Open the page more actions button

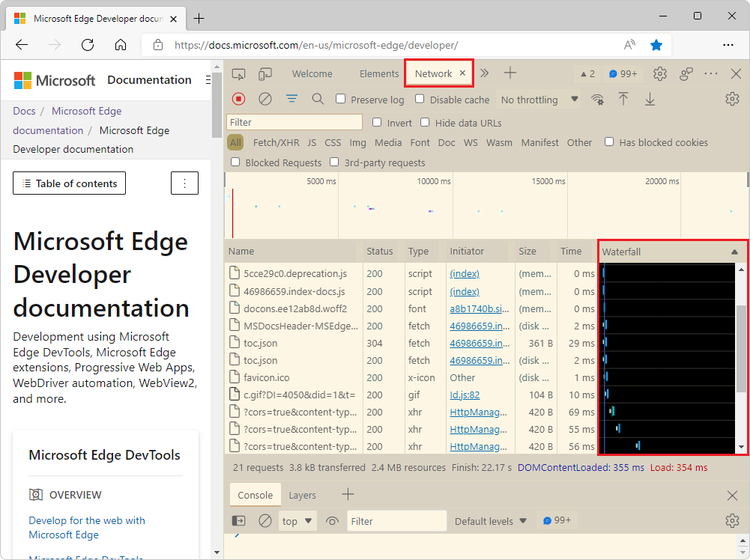pos(184,183)
